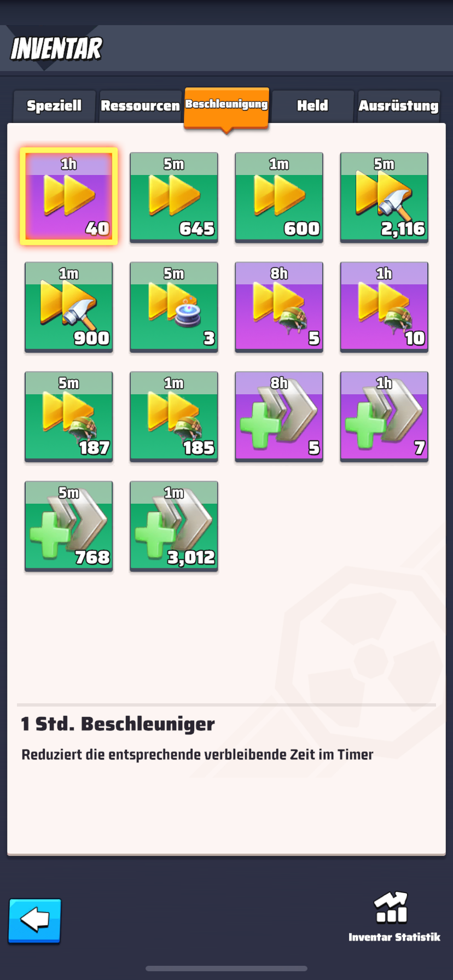
Task: Select the 1h helmet training speedup 10
Action: 384,306
